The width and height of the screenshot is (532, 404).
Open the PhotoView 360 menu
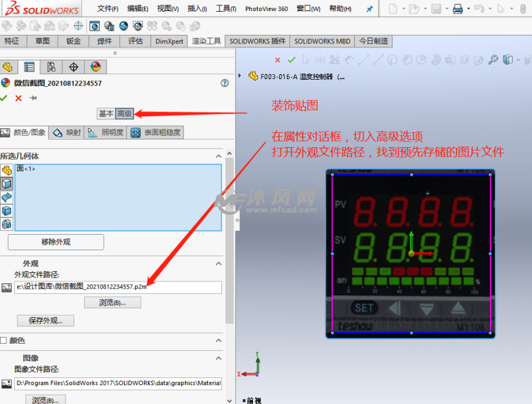267,9
